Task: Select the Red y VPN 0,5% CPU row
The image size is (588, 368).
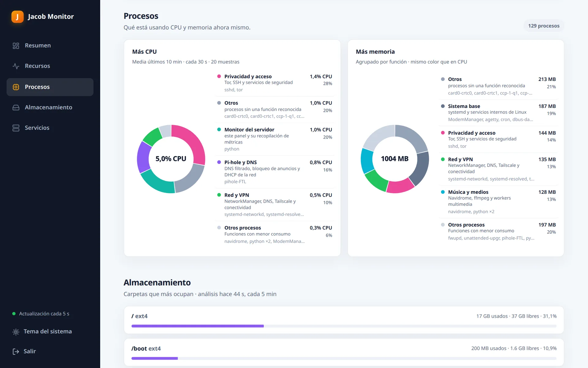Action: tap(275, 205)
